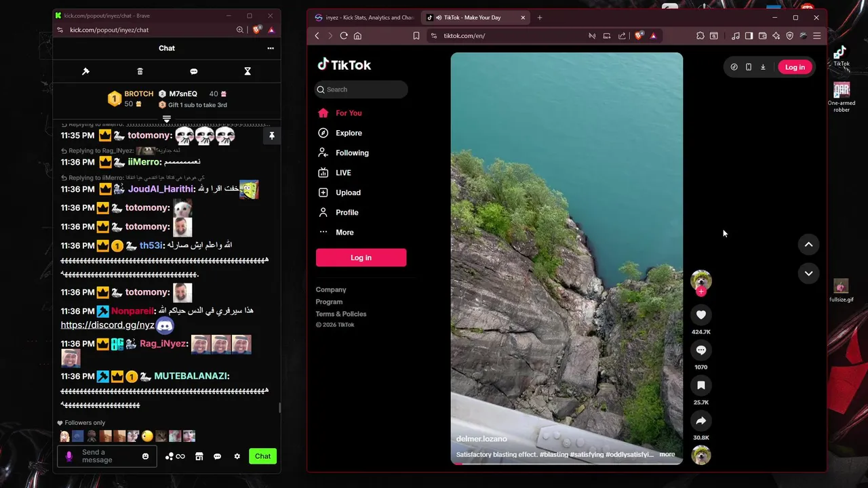Viewport: 868px width, 488px height.
Task: Click the phone icon near Log in
Action: (x=749, y=67)
